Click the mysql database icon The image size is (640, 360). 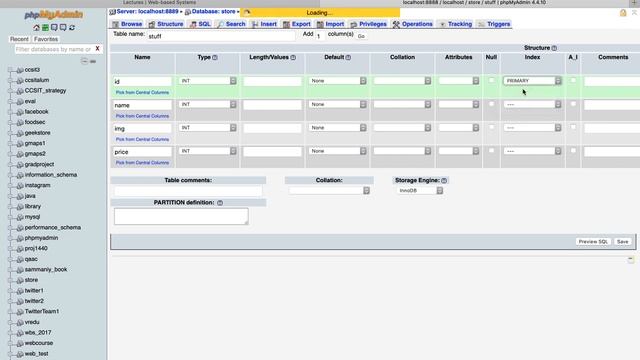(20, 217)
